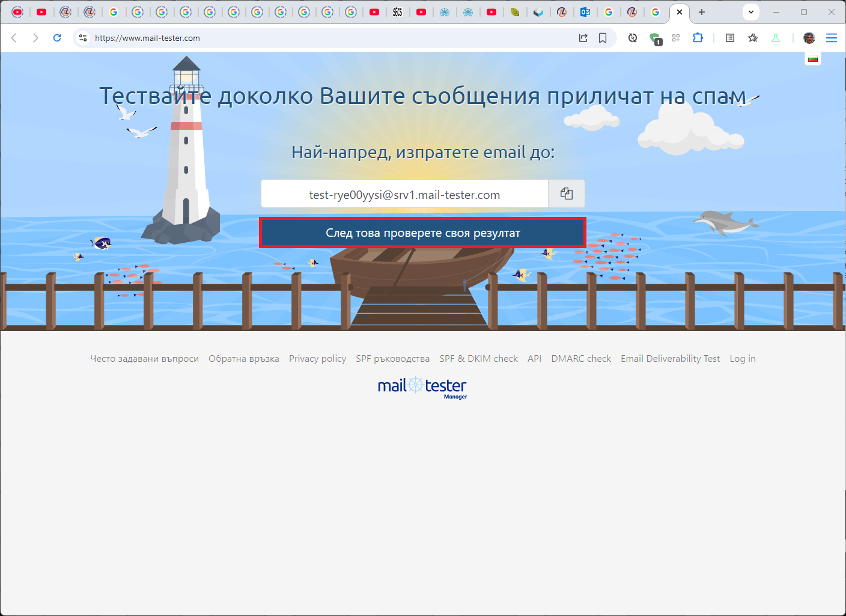The image size is (846, 616).
Task: Open the user profile avatar
Action: tap(809, 38)
